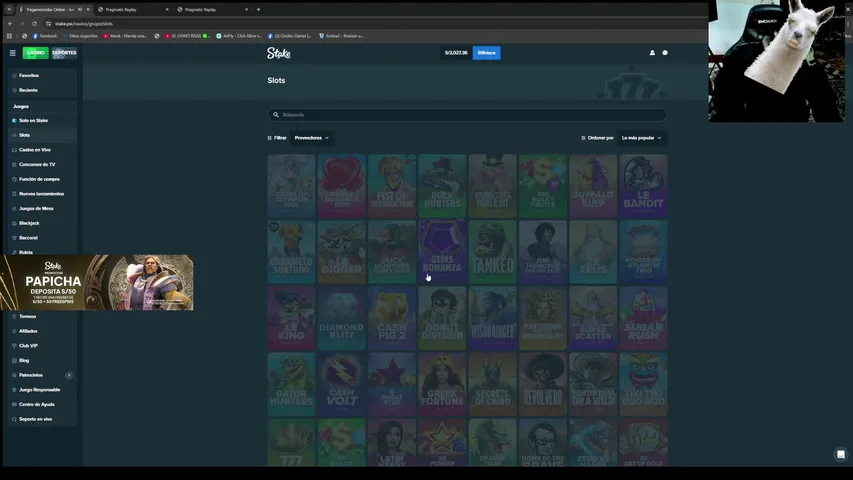This screenshot has width=853, height=480.
Task: Click the icon beside Blackjack
Action: (x=14, y=223)
